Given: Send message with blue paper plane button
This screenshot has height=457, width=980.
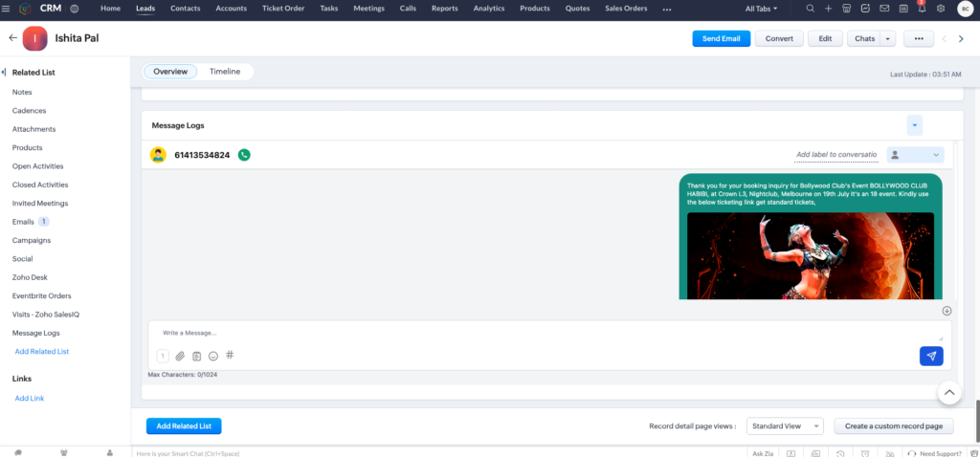Looking at the screenshot, I should tap(931, 356).
